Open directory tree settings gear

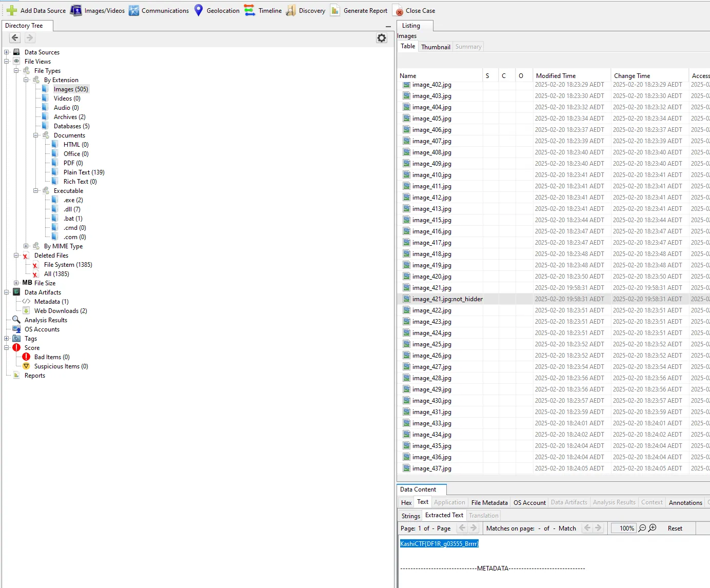382,38
